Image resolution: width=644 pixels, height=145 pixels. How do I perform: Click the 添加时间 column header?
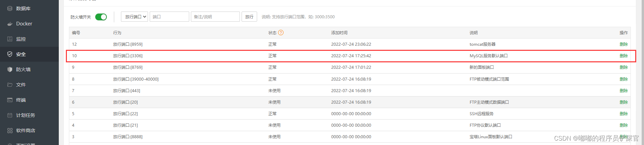[x=339, y=33]
